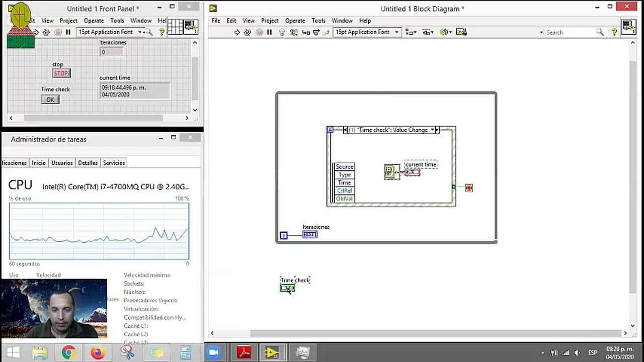Go to previous event case
Image resolution: width=644 pixels, height=362 pixels.
coord(345,130)
